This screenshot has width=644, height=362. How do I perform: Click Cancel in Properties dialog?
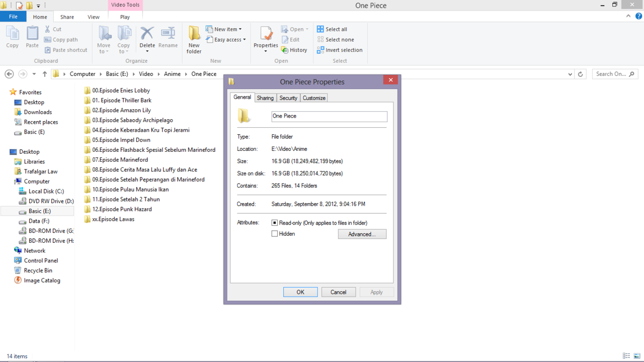339,292
